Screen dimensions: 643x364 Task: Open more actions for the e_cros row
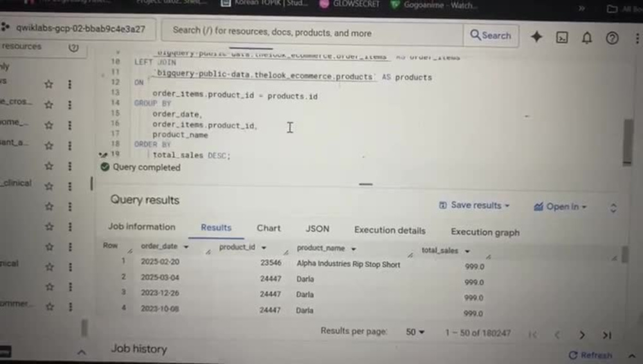coord(69,105)
